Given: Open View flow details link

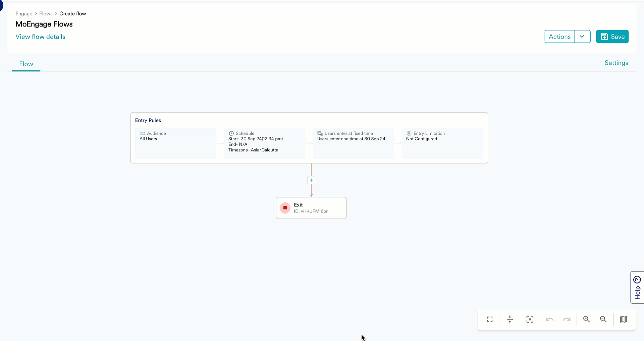Looking at the screenshot, I should (40, 37).
